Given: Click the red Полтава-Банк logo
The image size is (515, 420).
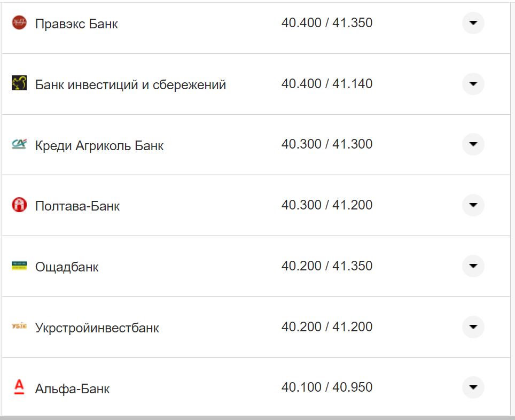Looking at the screenshot, I should [x=19, y=205].
